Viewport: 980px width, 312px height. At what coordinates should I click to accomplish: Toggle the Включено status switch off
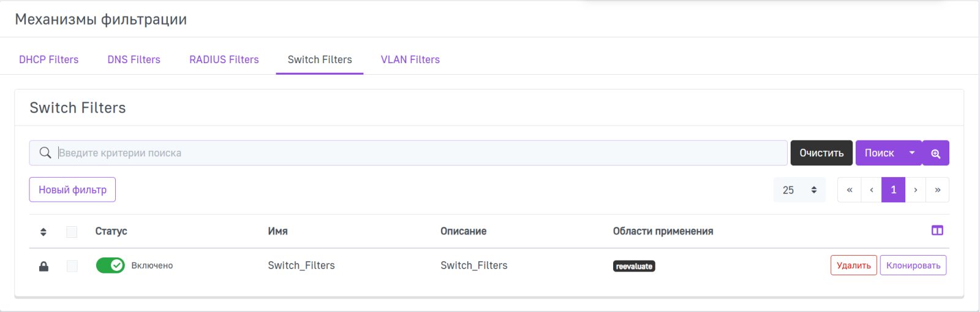pyautogui.click(x=110, y=265)
